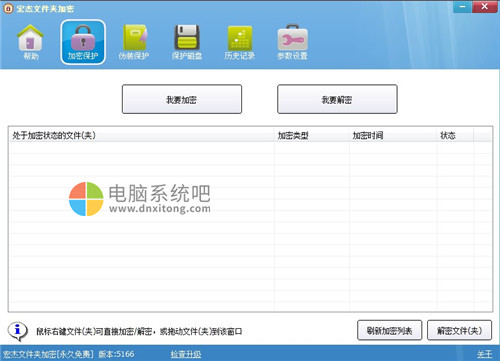The width and height of the screenshot is (500, 361).
Task: Click the version text 版本:5166
Action: (x=116, y=354)
